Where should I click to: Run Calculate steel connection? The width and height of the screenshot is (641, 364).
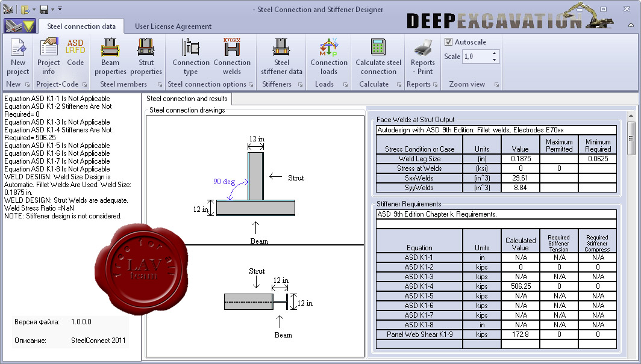pyautogui.click(x=378, y=57)
